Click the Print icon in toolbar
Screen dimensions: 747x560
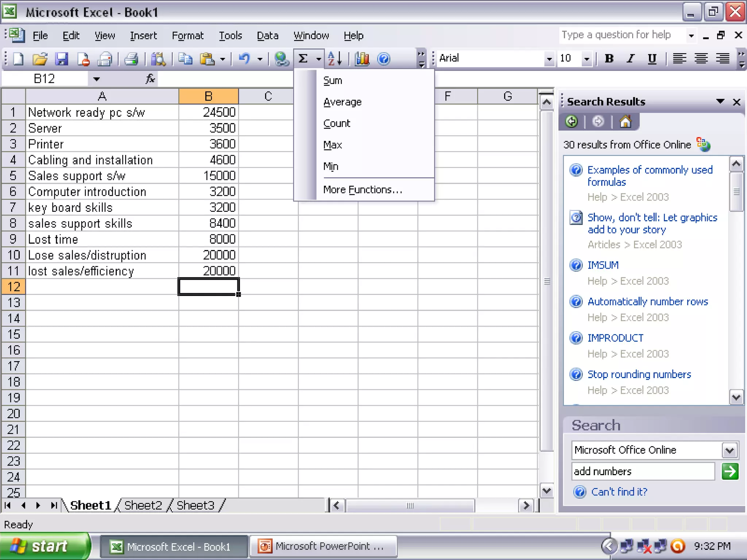coord(131,59)
